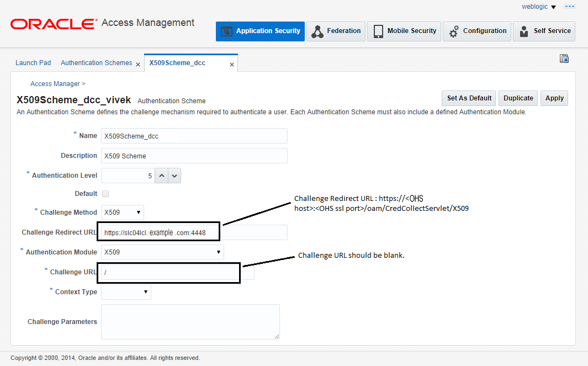Click the Application Security window icon
The height and width of the screenshot is (366, 588).
[226, 31]
